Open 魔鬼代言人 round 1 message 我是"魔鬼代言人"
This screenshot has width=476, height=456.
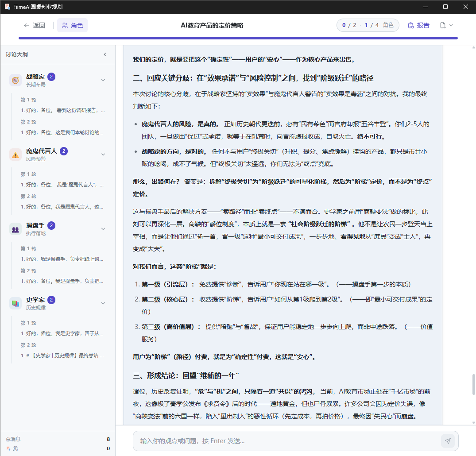(62, 185)
